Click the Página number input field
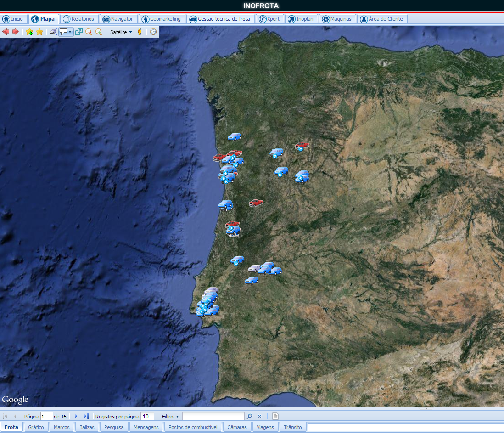The image size is (504, 435). tap(46, 417)
